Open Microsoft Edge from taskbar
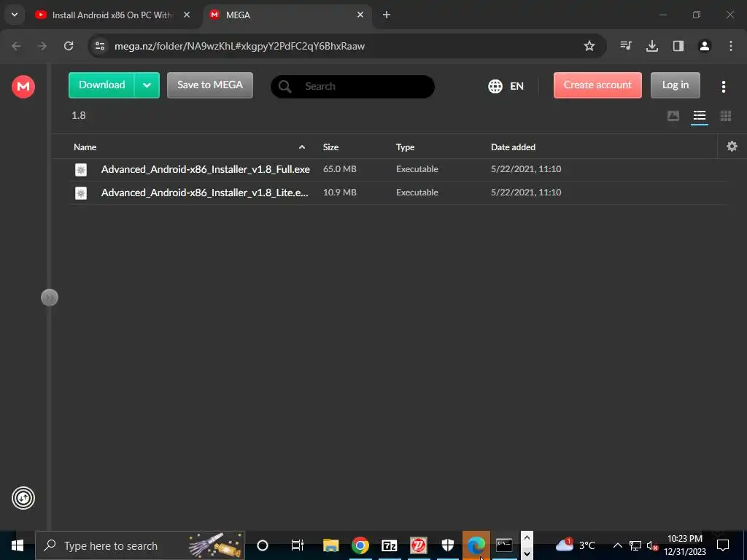 (x=476, y=545)
